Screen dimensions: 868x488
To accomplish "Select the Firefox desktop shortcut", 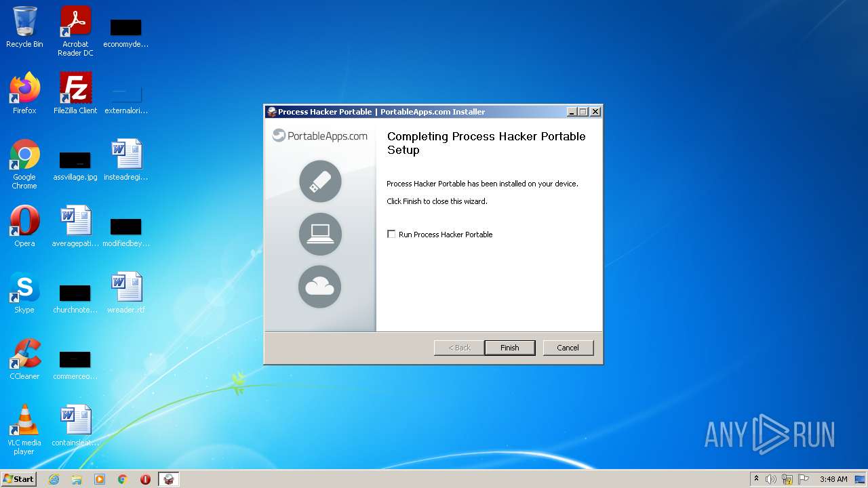I will (x=24, y=94).
